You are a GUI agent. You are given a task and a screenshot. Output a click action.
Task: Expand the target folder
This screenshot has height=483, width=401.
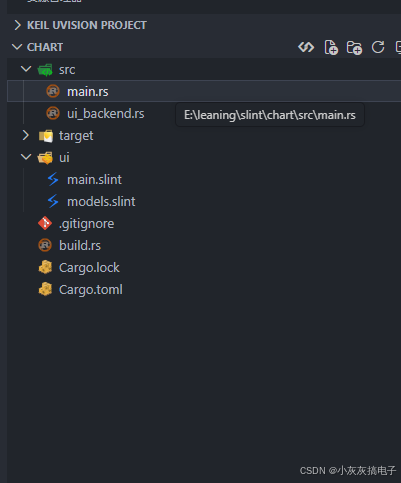pos(26,135)
